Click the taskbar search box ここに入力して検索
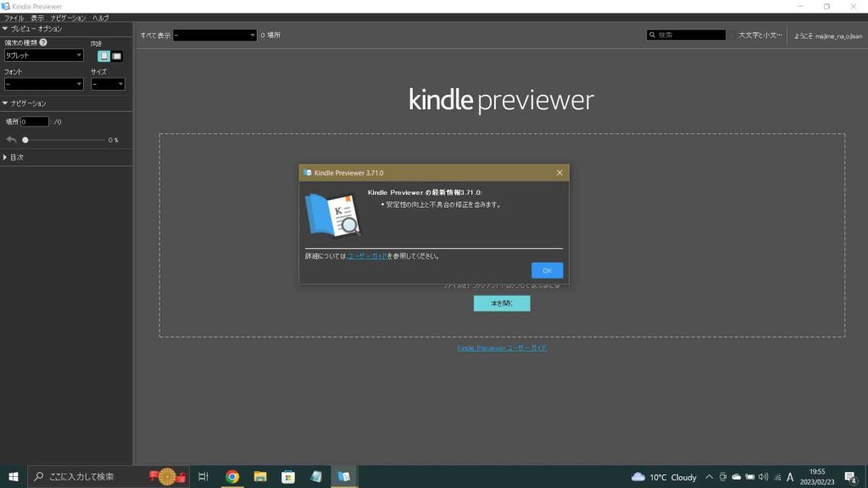This screenshot has width=868, height=488. coord(108,476)
